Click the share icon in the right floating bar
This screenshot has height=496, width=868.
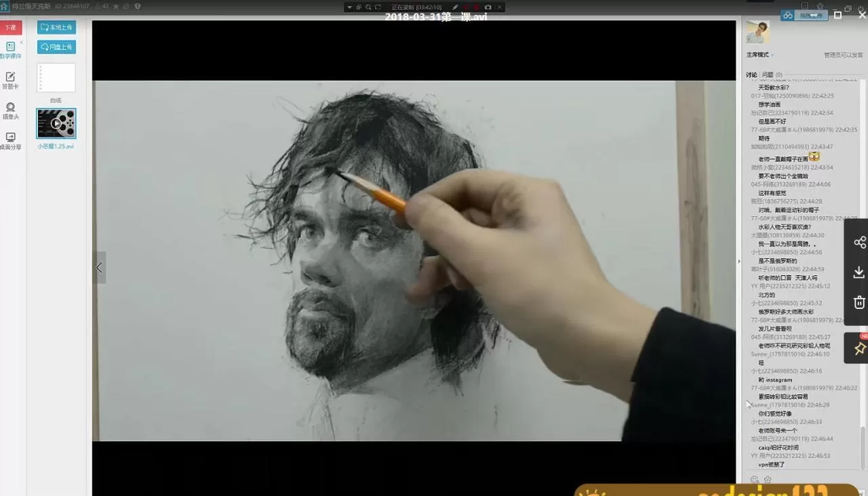(x=859, y=243)
